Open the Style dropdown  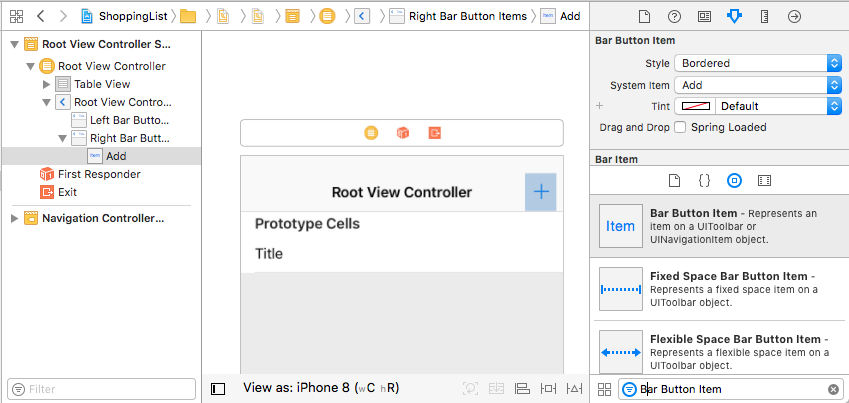757,63
